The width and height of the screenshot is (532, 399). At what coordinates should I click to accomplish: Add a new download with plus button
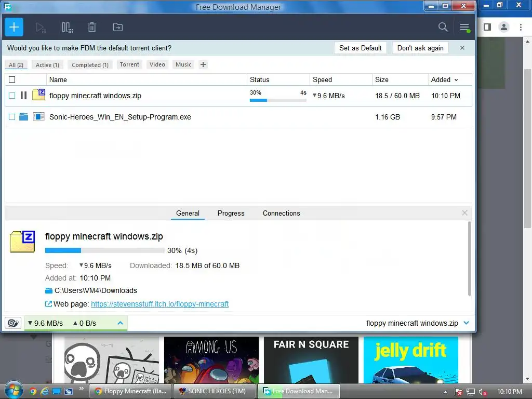coord(14,27)
